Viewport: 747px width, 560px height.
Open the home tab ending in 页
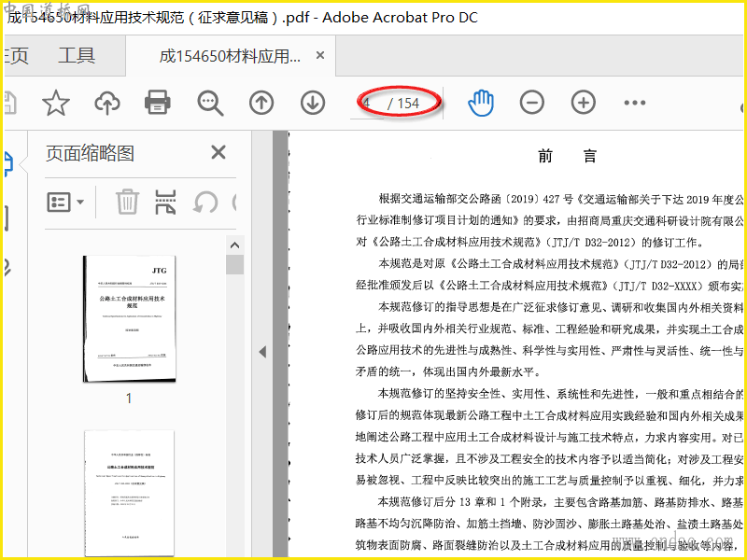[15, 56]
